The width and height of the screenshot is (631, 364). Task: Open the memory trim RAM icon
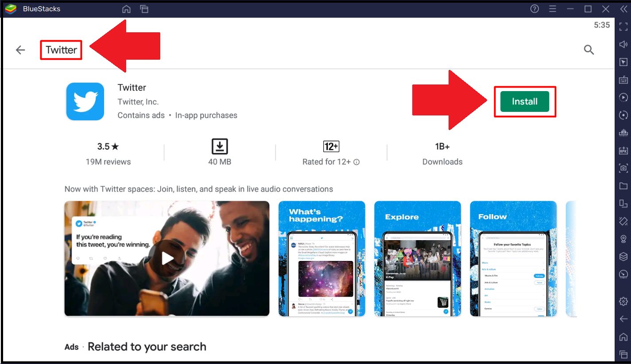pyautogui.click(x=623, y=133)
